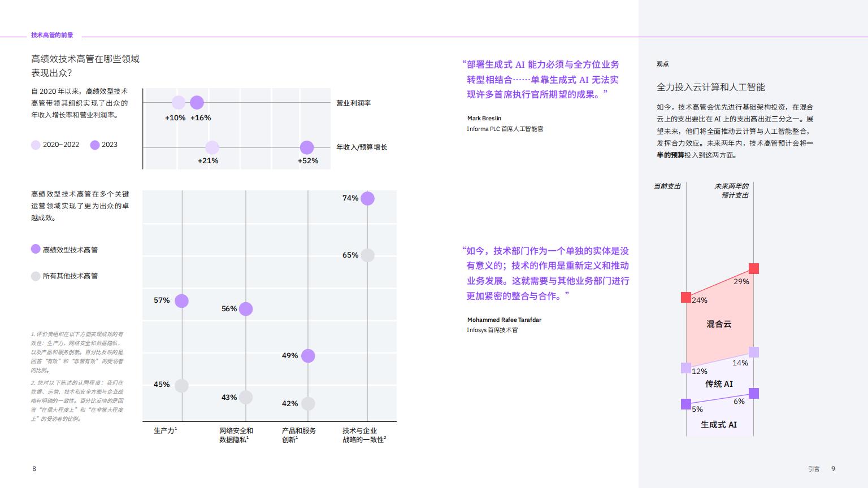Click the 引言 footer label

(x=814, y=469)
